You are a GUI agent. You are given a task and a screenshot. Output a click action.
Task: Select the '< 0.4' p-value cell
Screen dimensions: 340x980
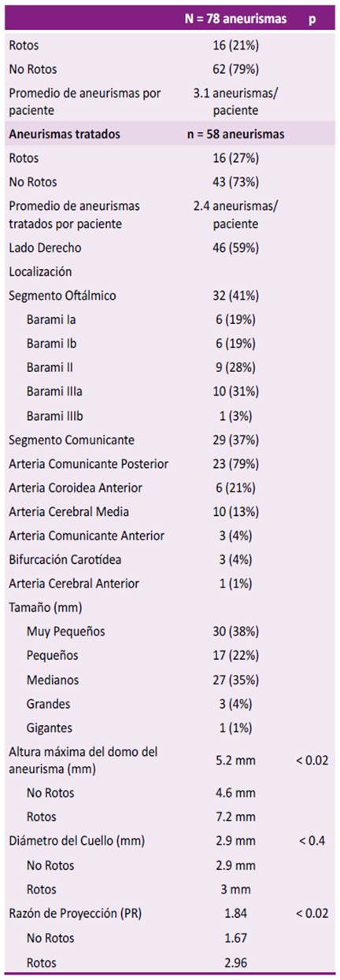(312, 842)
